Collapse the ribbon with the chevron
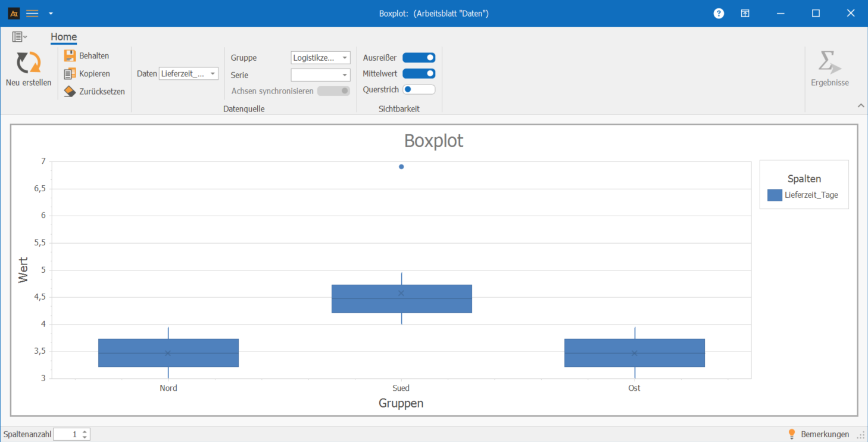 click(860, 105)
